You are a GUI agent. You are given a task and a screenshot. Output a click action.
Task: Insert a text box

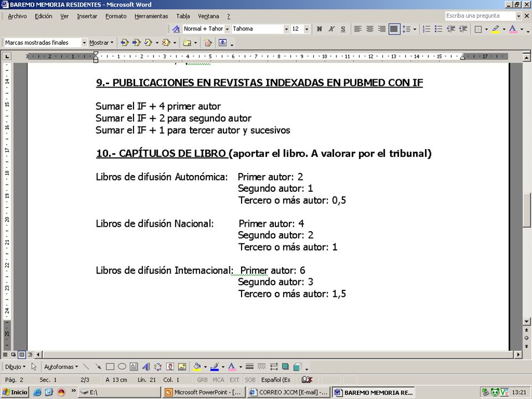(134, 367)
